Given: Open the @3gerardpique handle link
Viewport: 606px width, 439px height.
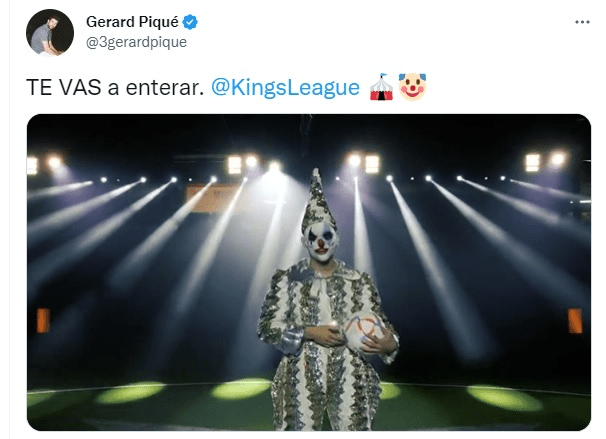Looking at the screenshot, I should point(136,42).
